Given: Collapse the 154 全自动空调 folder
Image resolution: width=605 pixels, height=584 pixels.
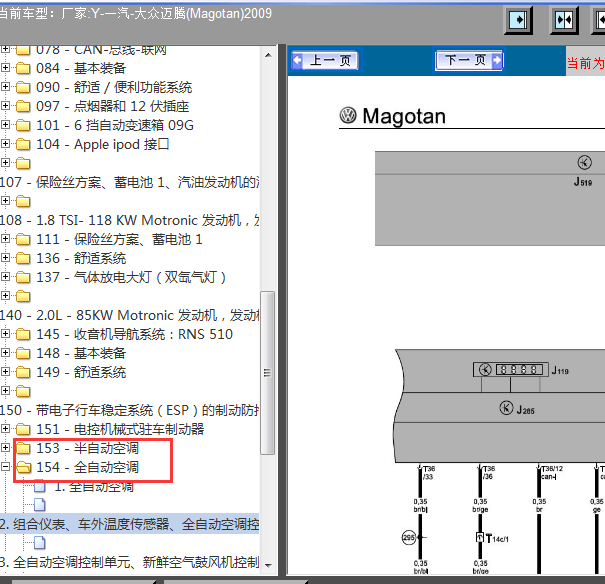Looking at the screenshot, I should coord(5,467).
